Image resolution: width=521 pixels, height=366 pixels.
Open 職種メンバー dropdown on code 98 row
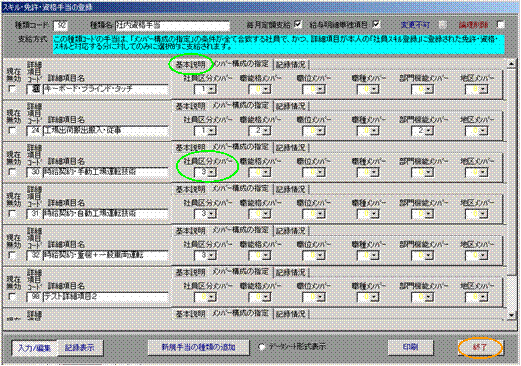375,297
